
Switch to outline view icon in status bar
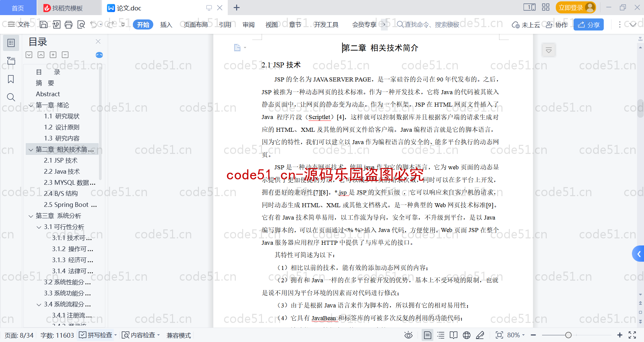[x=441, y=335]
